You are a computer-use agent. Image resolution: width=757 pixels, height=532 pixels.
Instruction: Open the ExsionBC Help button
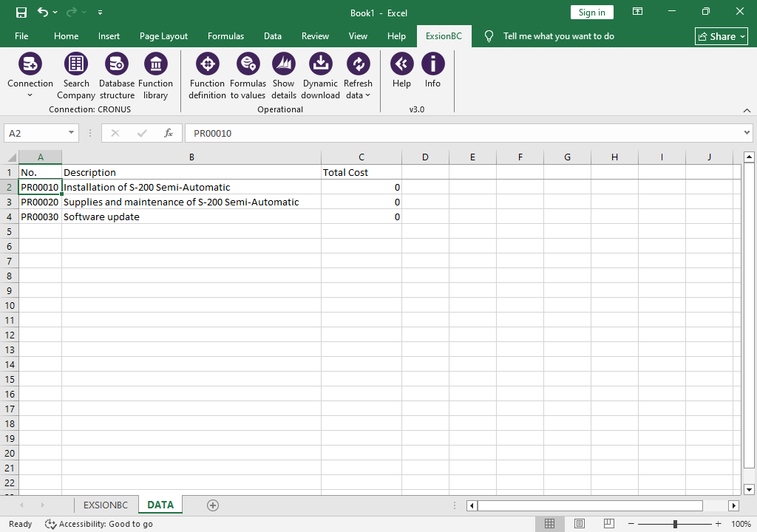401,70
